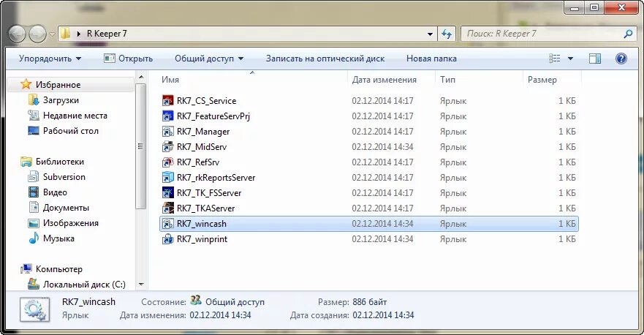The width and height of the screenshot is (644, 335).
Task: Go forward with the Forward arrow button
Action: (38, 34)
